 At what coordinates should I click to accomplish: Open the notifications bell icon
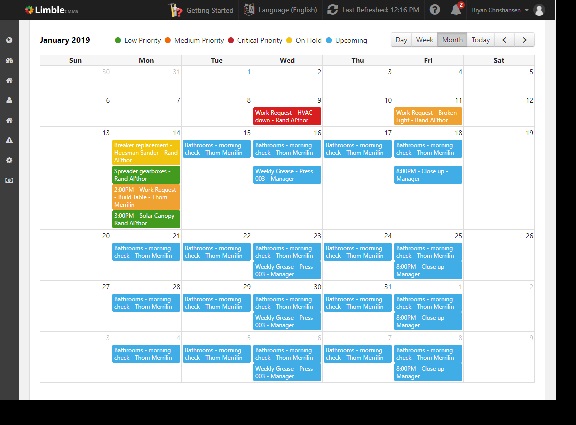coord(456,10)
